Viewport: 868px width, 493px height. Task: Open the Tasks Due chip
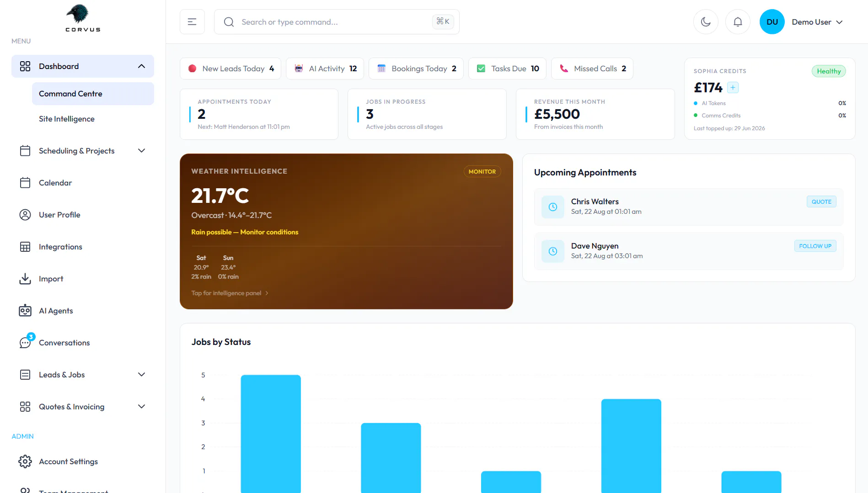[508, 69]
